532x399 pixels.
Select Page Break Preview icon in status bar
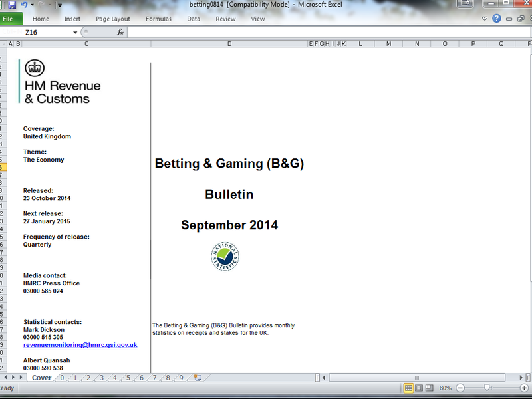[x=429, y=388]
